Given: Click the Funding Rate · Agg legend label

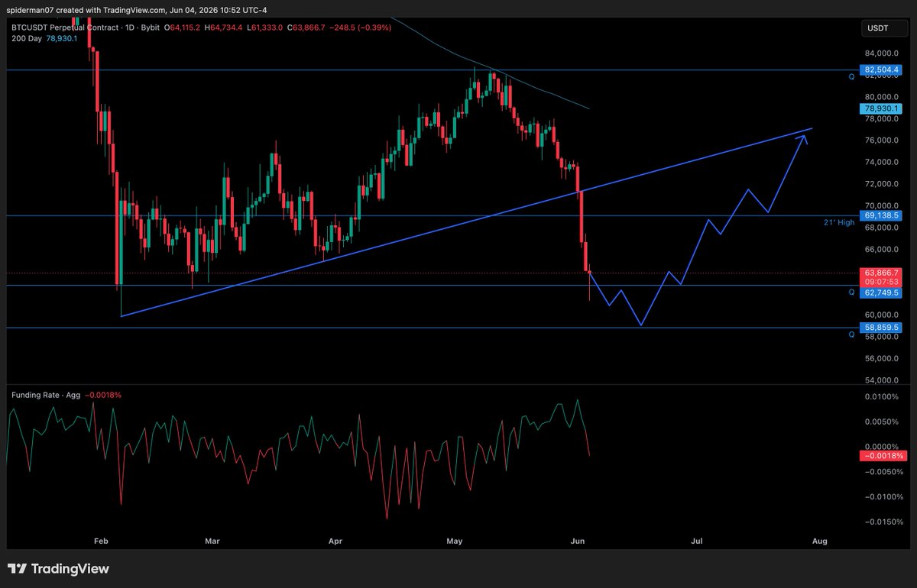Looking at the screenshot, I should point(47,396).
